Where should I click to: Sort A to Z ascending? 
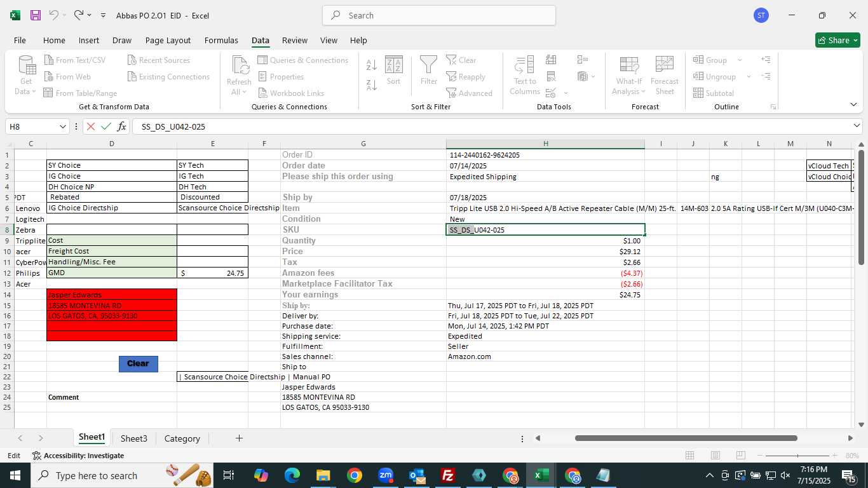point(372,65)
